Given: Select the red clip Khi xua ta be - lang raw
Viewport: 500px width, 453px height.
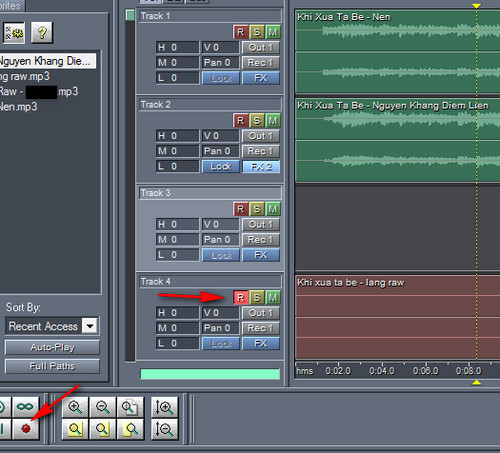Looking at the screenshot, I should (397, 317).
